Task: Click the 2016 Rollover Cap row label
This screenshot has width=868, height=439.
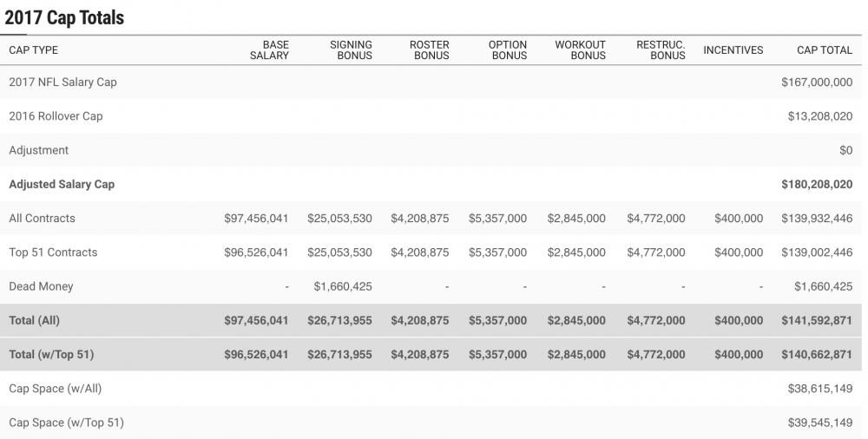Action: (56, 116)
